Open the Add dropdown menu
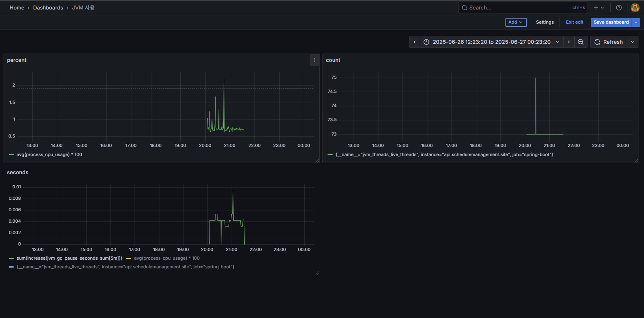644x318 pixels. click(516, 22)
